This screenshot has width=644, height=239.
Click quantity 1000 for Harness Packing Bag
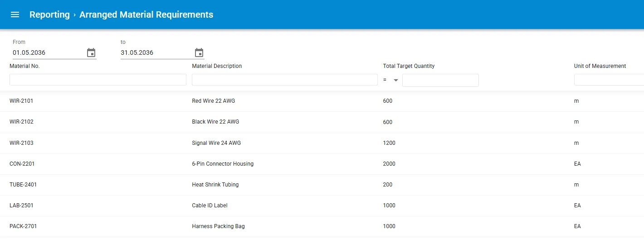(389, 226)
